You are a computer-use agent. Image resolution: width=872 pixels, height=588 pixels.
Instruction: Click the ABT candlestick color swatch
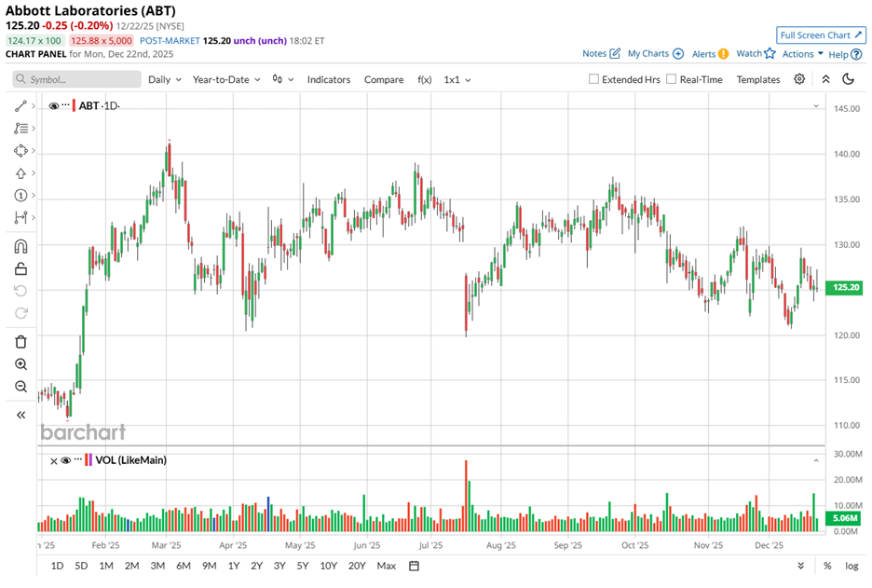[x=74, y=105]
